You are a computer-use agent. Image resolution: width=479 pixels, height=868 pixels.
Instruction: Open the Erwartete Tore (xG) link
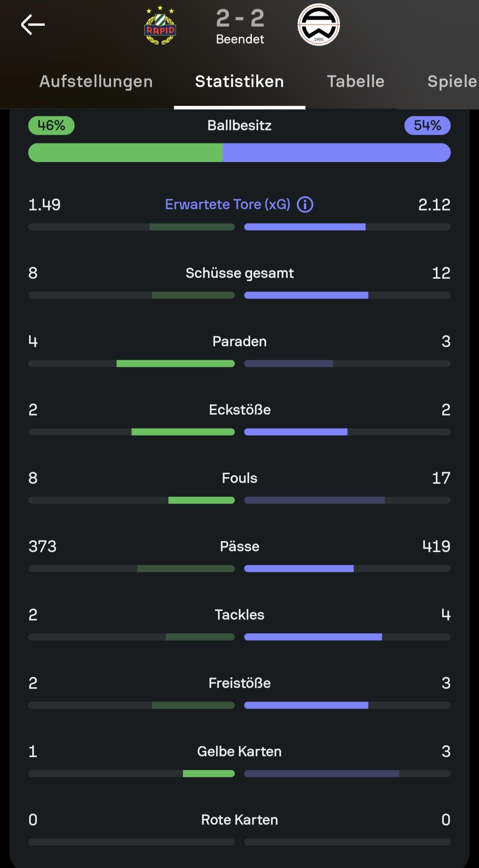coord(228,205)
